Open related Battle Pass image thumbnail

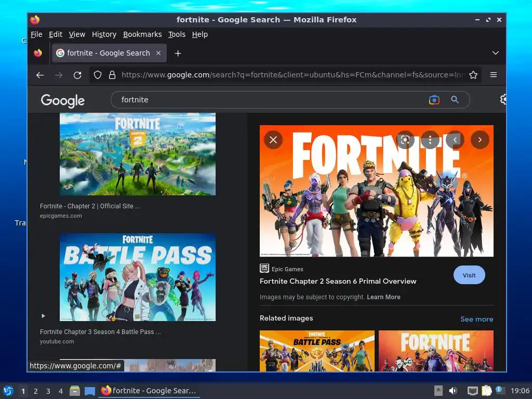[317, 351]
